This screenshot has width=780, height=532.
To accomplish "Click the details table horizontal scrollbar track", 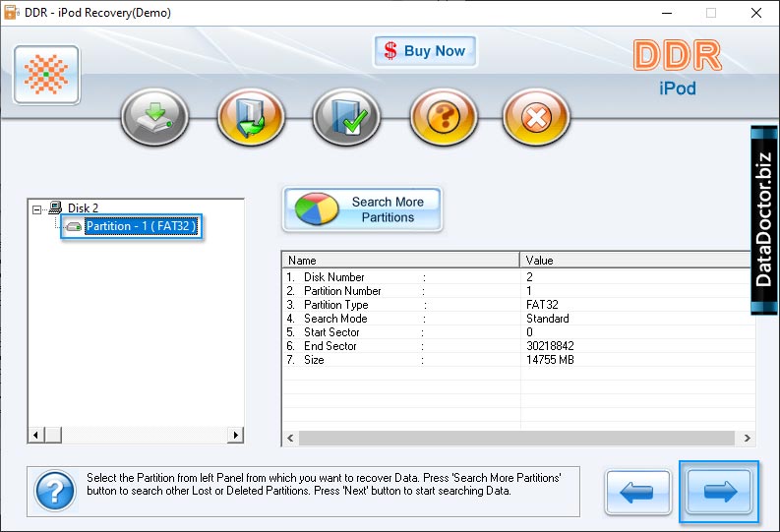I will click(516, 438).
